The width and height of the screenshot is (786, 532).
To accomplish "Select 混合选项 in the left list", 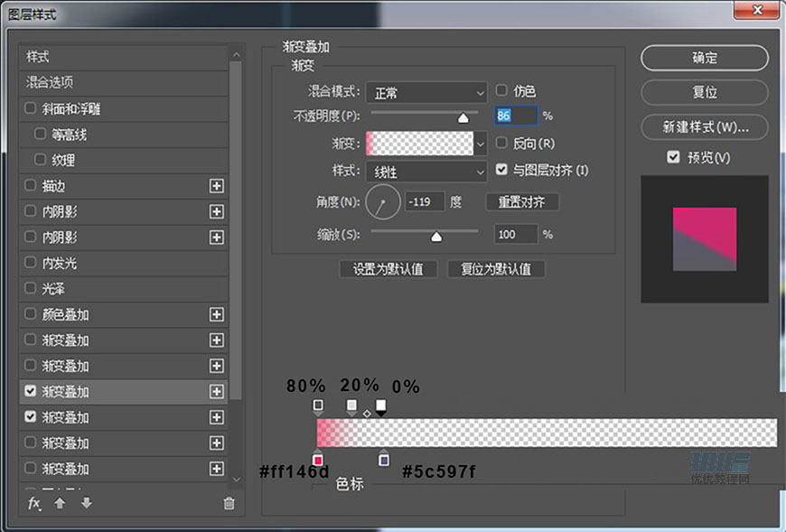I will coord(123,82).
